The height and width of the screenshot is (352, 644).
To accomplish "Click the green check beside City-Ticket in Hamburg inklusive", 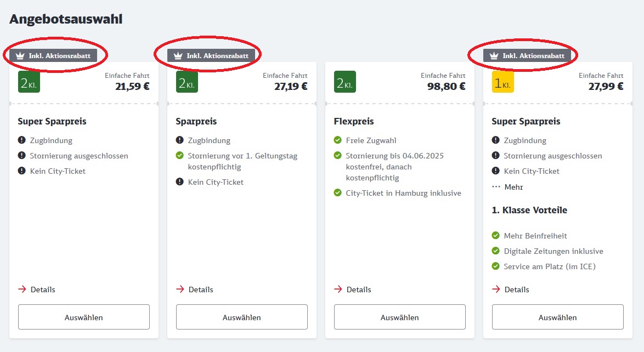I will click(337, 192).
